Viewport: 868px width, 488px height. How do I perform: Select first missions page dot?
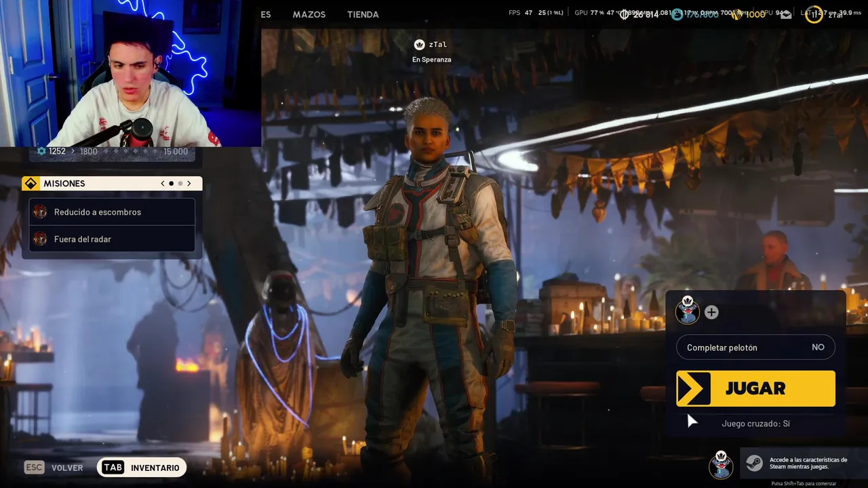[172, 184]
